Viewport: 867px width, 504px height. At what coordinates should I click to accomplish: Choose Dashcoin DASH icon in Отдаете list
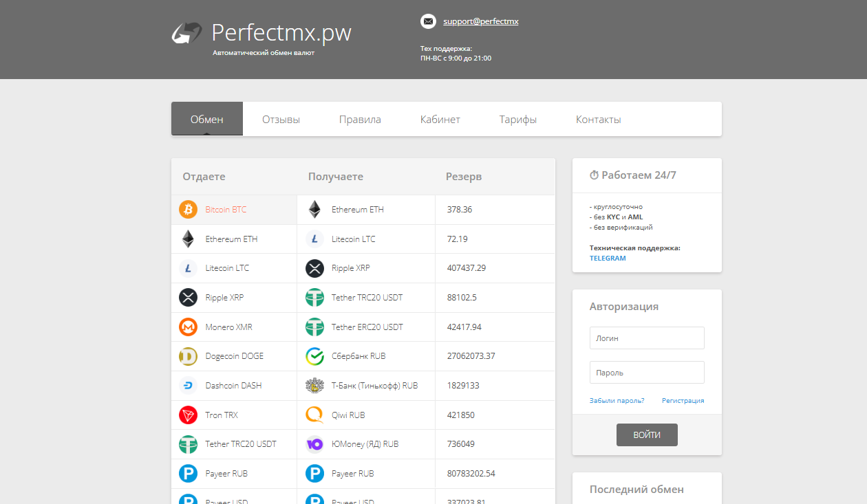[x=188, y=386]
